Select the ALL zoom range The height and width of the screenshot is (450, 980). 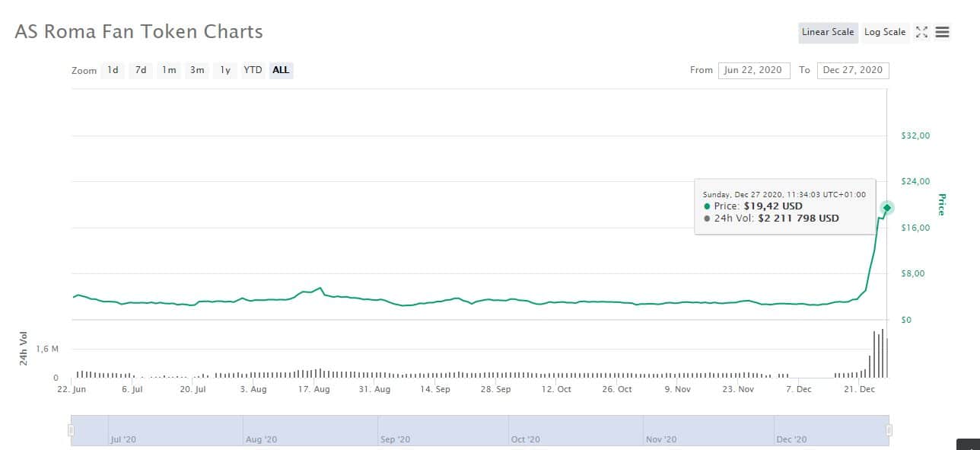[281, 70]
